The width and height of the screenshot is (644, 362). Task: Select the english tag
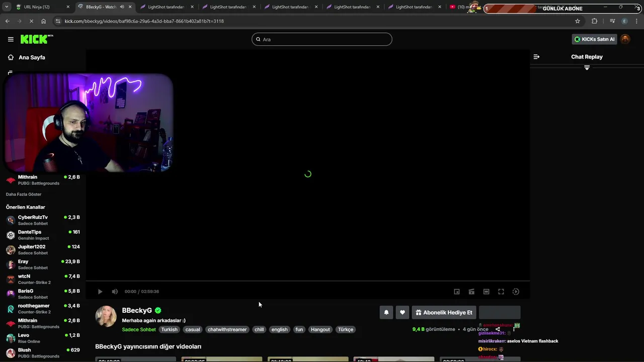pyautogui.click(x=280, y=329)
